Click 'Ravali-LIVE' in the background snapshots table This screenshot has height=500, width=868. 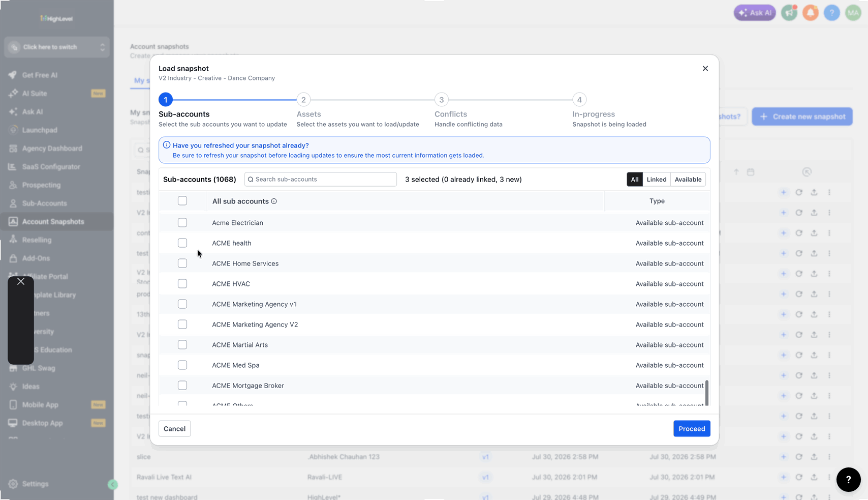pos(325,477)
